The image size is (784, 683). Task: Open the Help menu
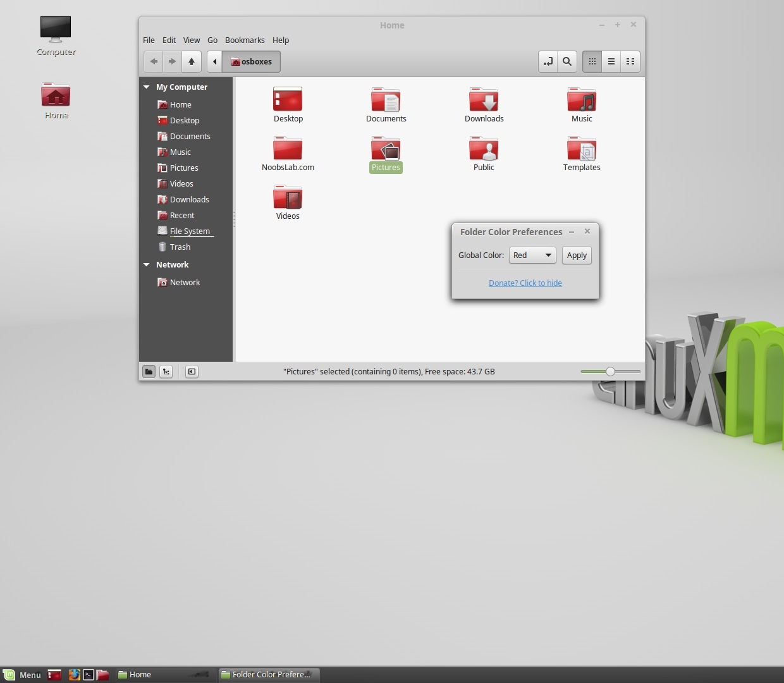(x=281, y=40)
